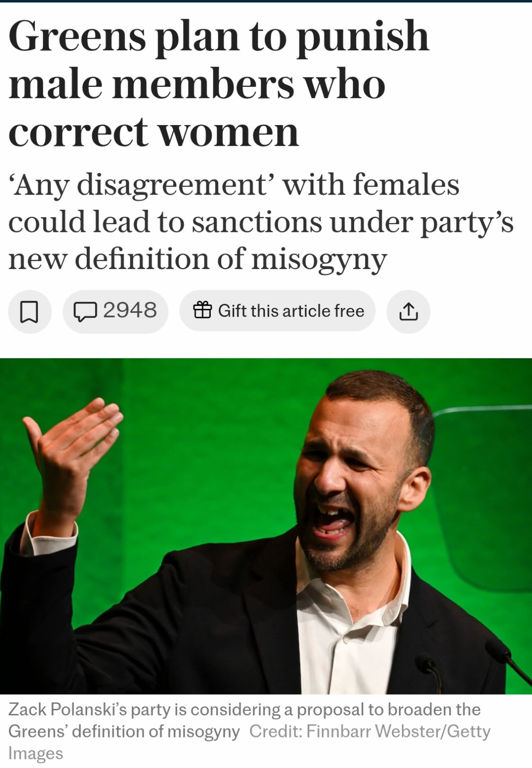Tap the share icon beside the gift button
This screenshot has width=532, height=768.
pos(408,312)
